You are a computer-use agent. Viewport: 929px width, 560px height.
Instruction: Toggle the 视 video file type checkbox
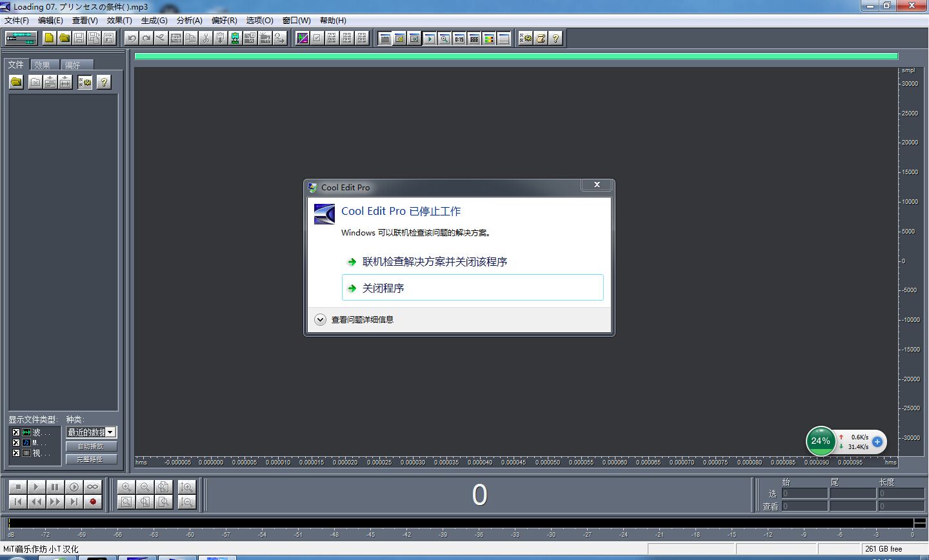click(16, 453)
